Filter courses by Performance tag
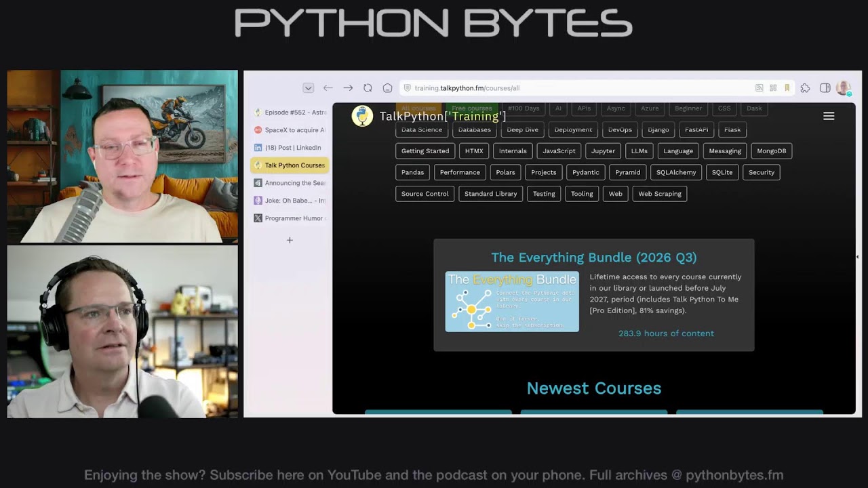Viewport: 868px width, 488px height. [x=460, y=172]
